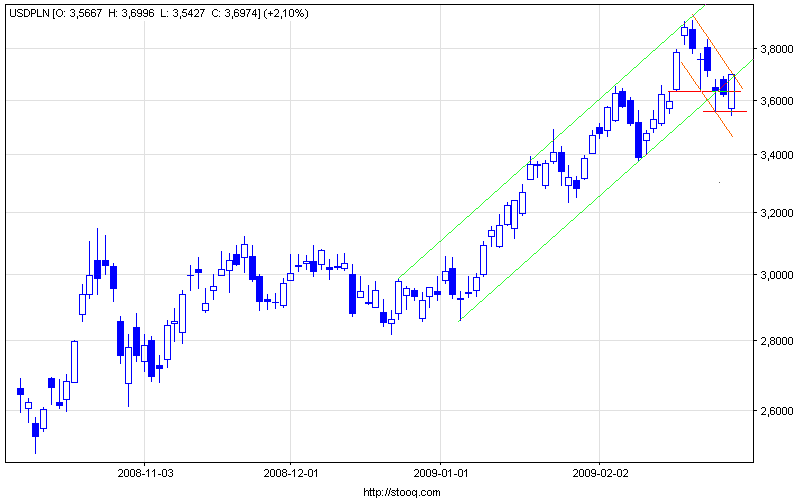Screen dimensions: 800x500
Task: Click the 3,8000 price axis label
Action: (777, 49)
